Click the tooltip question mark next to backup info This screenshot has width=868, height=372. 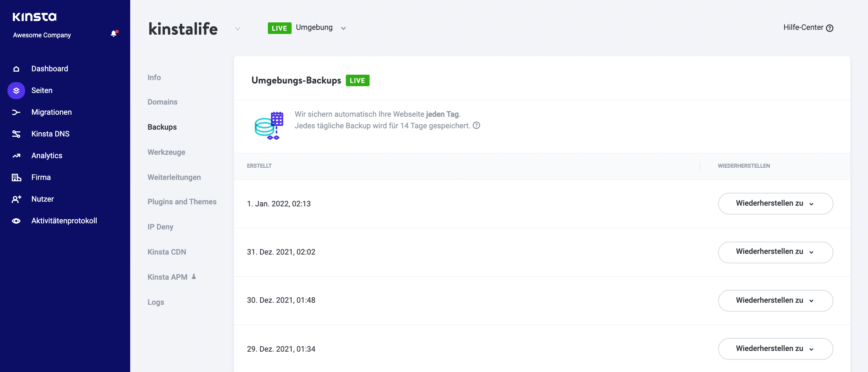[476, 126]
